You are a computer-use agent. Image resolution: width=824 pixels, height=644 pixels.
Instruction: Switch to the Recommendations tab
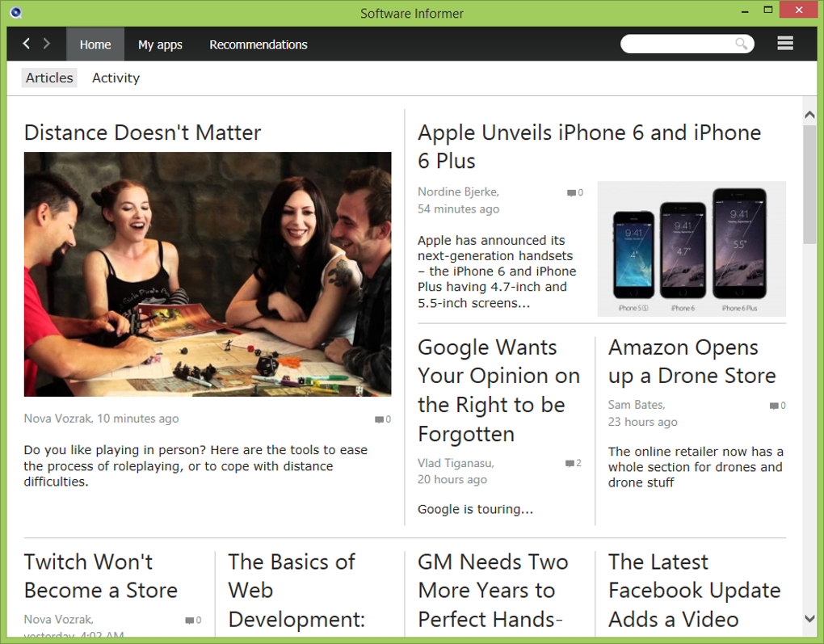(x=259, y=44)
